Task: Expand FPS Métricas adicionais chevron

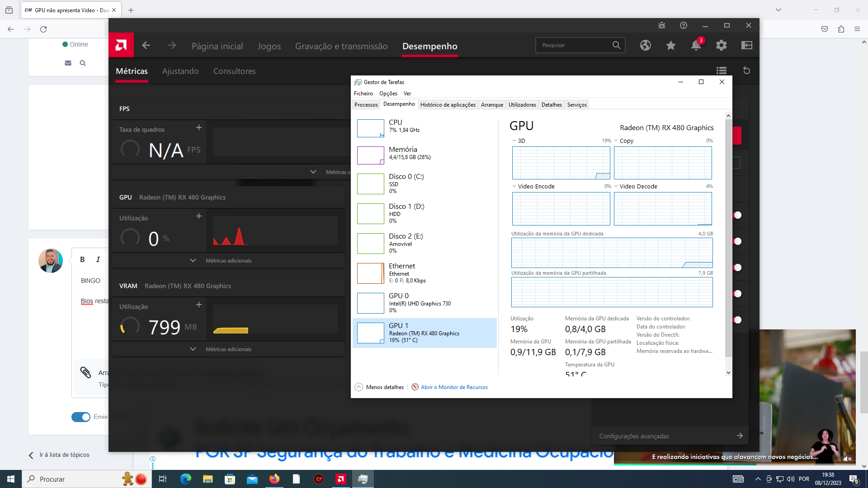Action: 313,172
